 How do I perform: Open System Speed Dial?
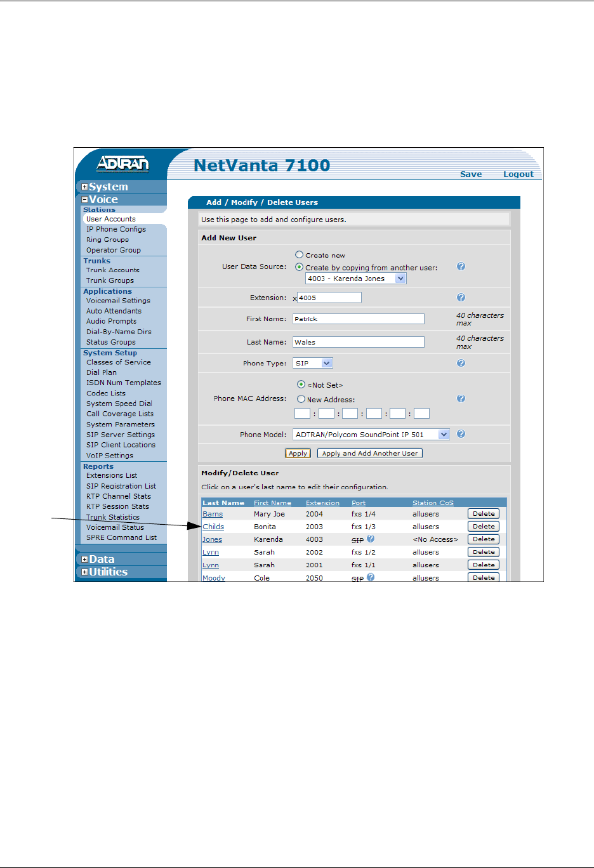119,404
